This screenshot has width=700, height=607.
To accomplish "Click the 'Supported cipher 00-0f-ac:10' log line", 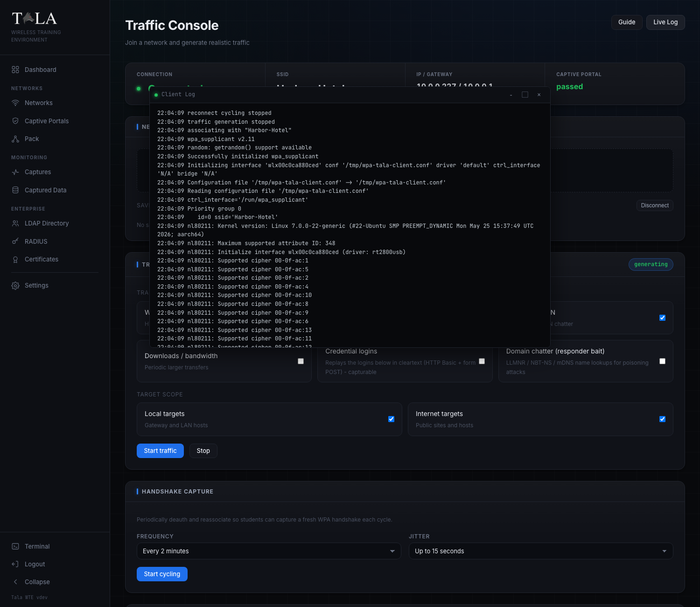I will [x=234, y=295].
